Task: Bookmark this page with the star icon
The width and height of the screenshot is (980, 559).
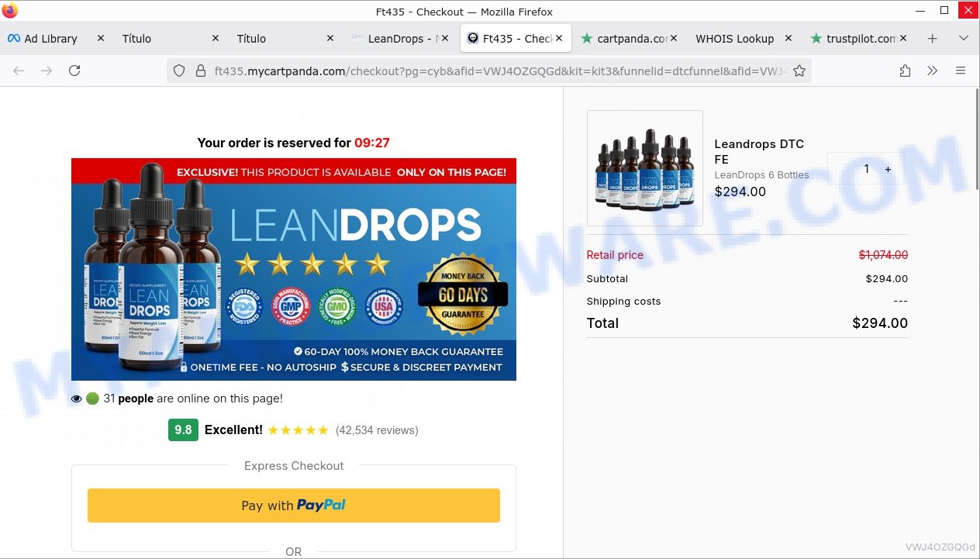Action: (799, 71)
